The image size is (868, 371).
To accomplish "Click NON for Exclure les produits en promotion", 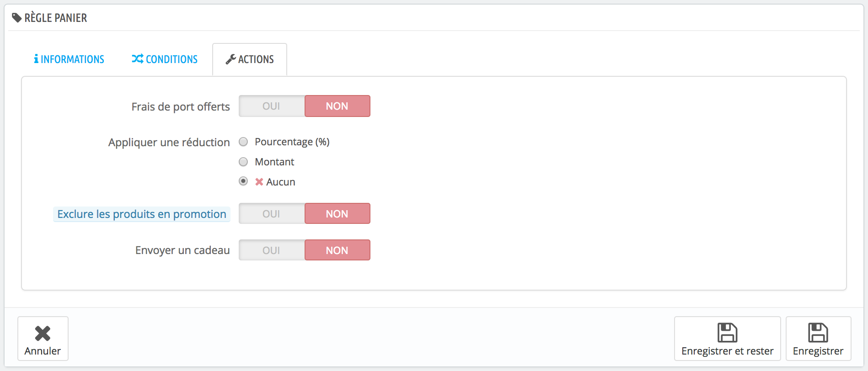I will click(x=337, y=214).
